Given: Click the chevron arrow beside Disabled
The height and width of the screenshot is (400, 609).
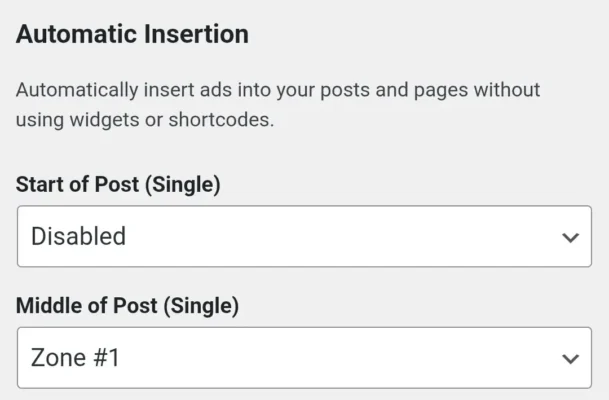Looking at the screenshot, I should [570, 238].
